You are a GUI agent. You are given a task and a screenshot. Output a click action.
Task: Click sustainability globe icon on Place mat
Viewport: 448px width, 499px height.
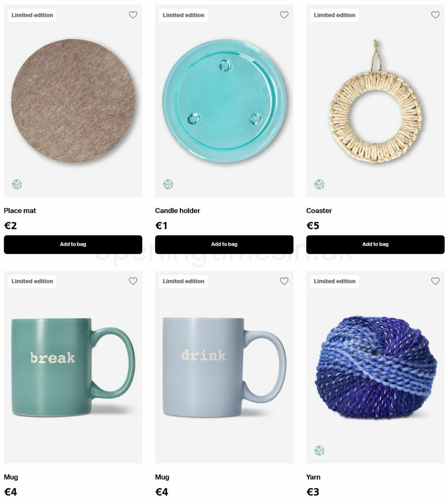17,184
